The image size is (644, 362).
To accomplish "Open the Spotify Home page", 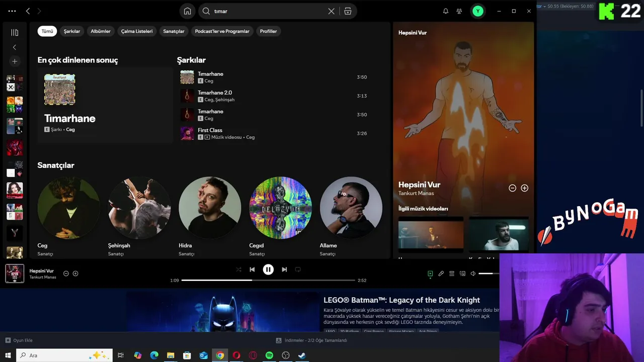I will (x=187, y=11).
